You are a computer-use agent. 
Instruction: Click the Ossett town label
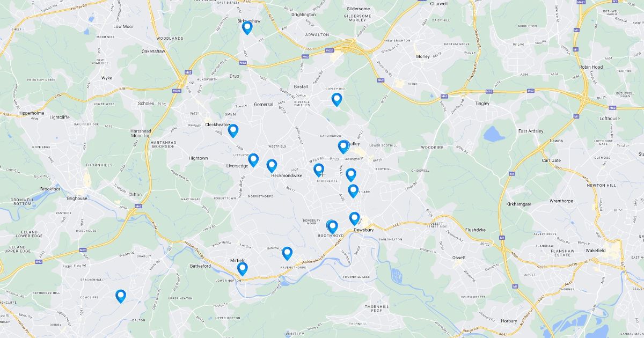[459, 258]
